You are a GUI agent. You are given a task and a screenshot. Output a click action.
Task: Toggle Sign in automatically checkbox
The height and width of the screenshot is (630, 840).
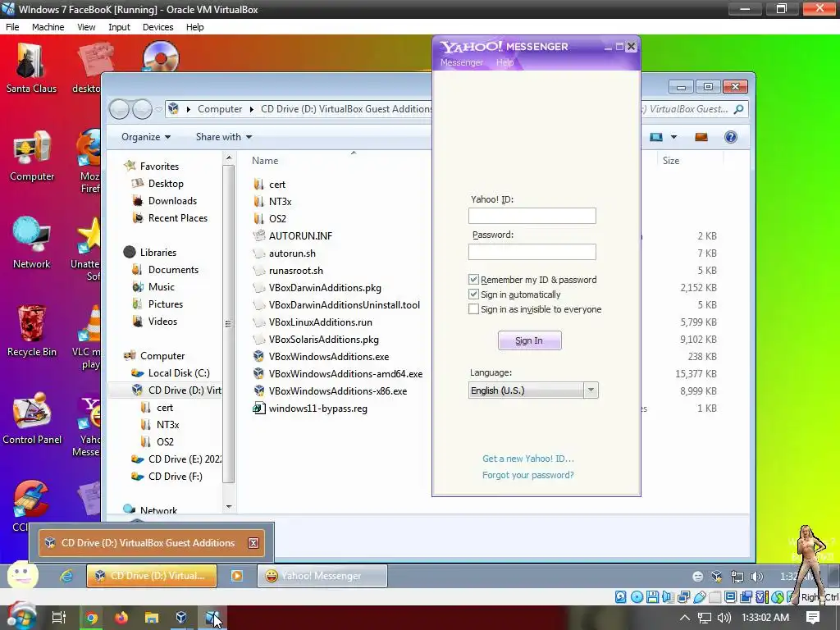[473, 294]
